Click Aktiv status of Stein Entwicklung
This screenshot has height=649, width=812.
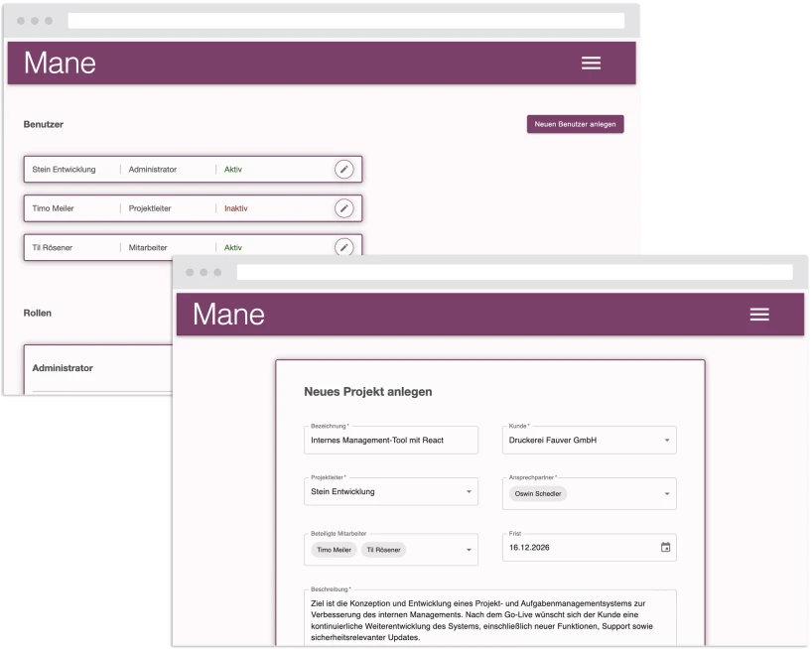pyautogui.click(x=233, y=170)
